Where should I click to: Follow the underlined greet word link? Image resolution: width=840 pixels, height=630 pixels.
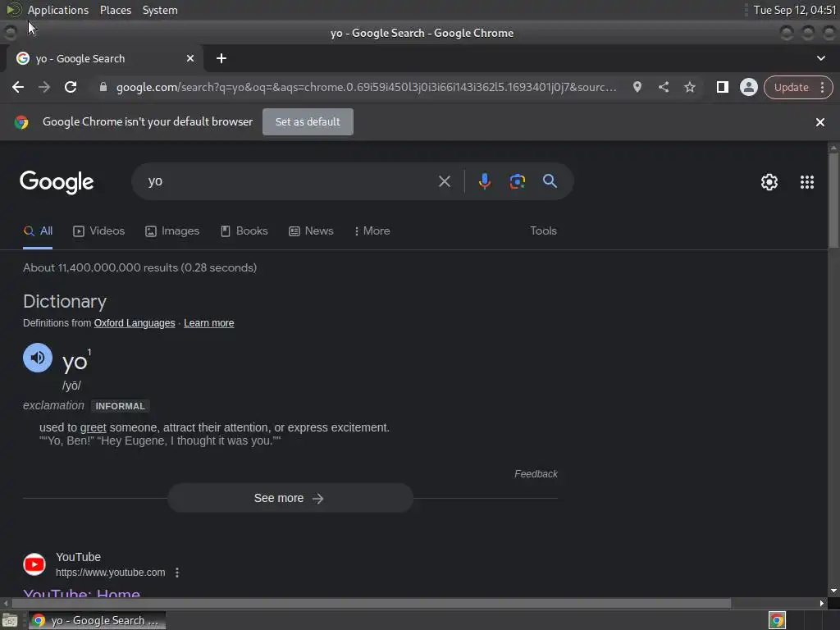[x=94, y=427]
